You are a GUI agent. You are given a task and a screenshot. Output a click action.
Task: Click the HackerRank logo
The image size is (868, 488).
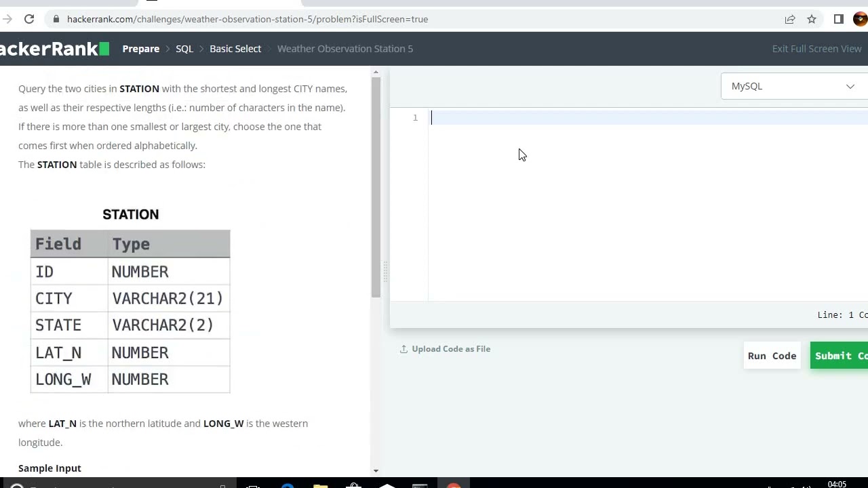(54, 49)
